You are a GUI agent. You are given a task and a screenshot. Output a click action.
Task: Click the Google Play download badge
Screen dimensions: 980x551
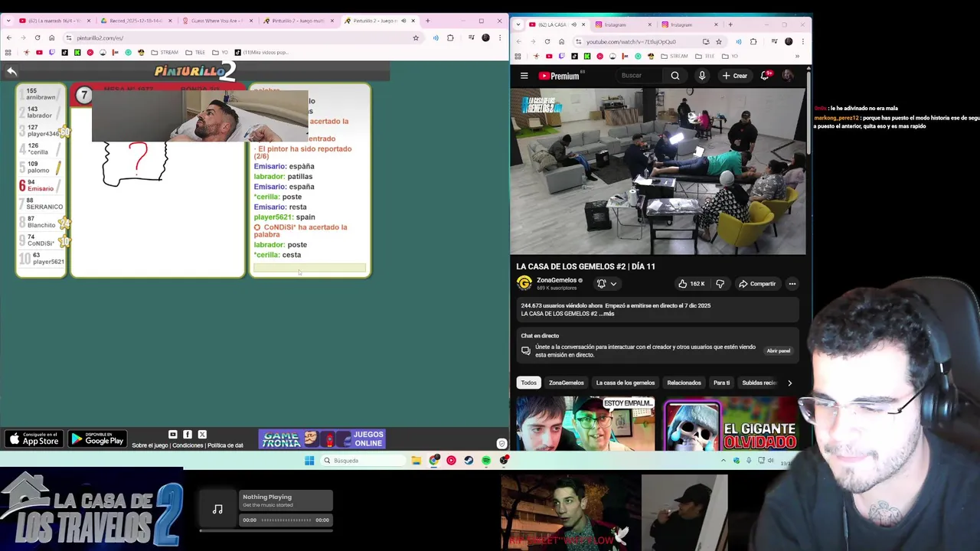click(x=96, y=439)
